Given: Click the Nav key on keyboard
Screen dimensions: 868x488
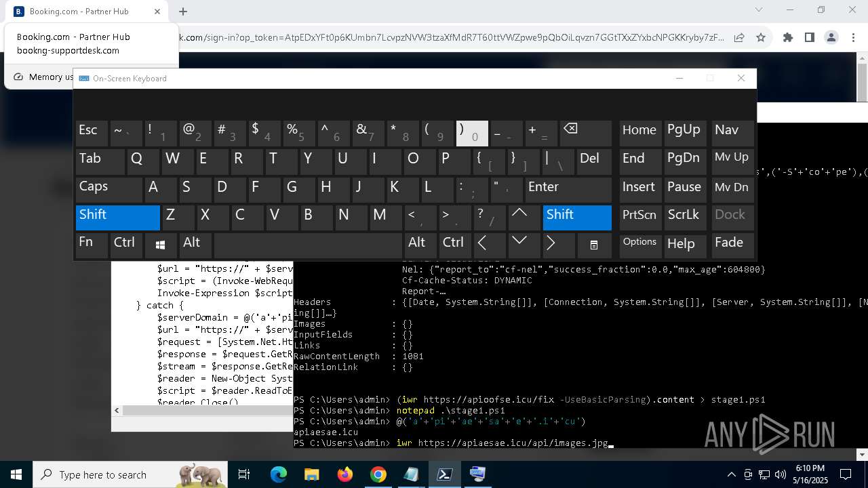Looking at the screenshot, I should click(732, 133).
